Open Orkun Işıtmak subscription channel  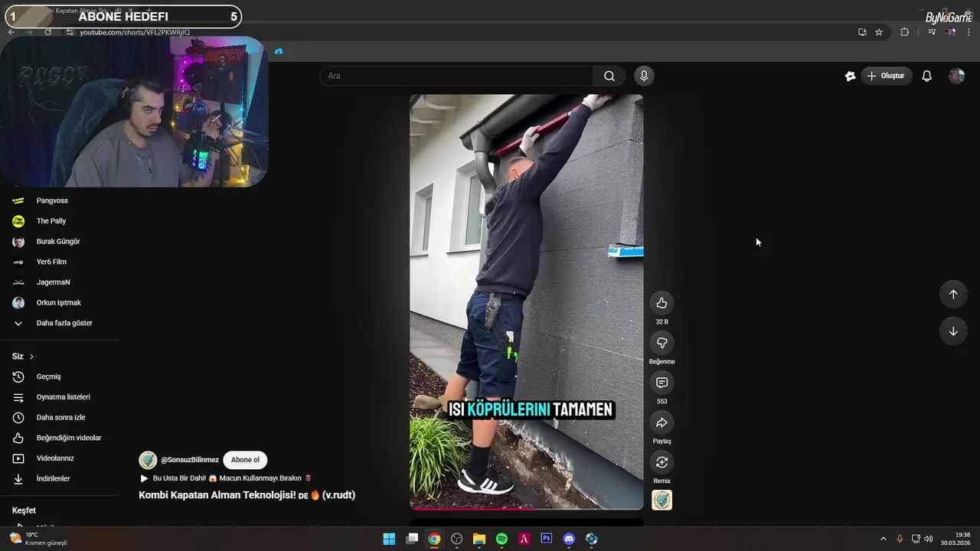(59, 303)
